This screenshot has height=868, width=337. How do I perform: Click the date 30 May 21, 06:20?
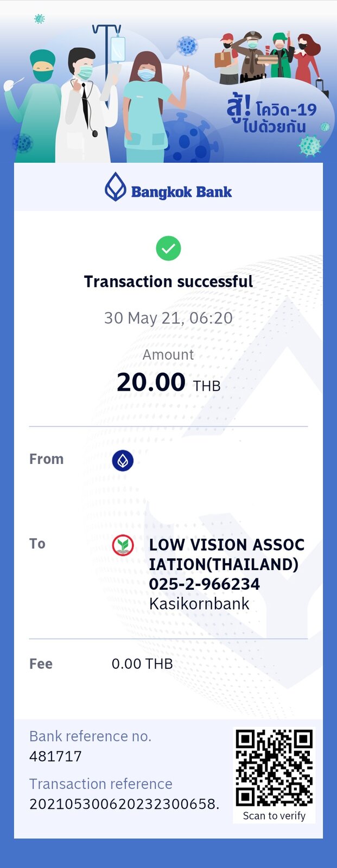pos(168,318)
